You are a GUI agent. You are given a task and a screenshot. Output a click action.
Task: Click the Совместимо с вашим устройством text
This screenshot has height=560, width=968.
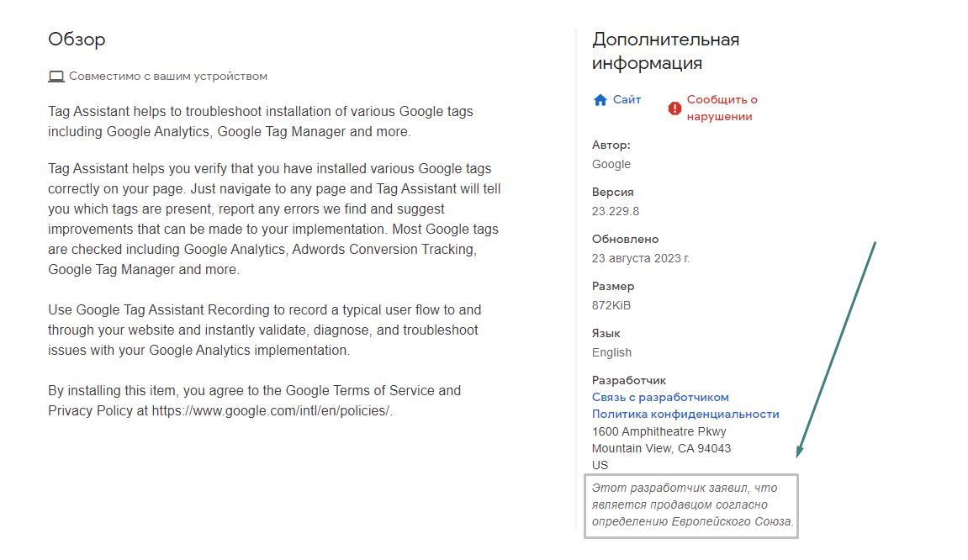168,77
